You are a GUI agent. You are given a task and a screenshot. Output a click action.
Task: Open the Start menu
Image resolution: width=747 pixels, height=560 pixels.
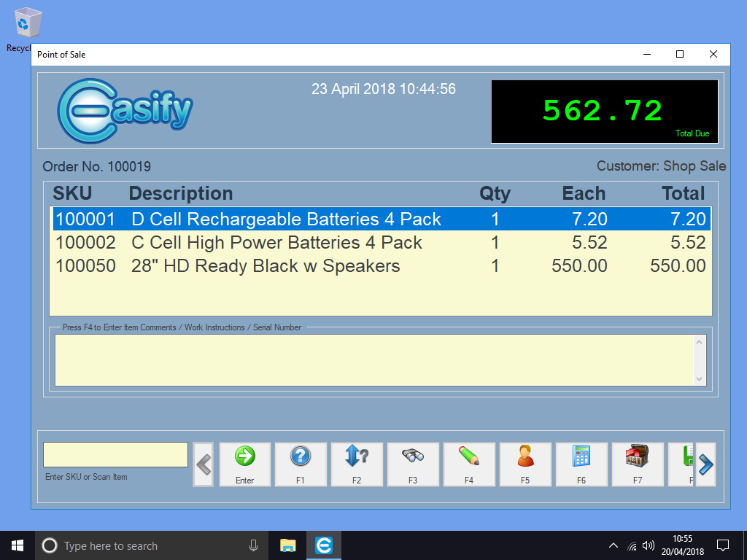tap(17, 545)
